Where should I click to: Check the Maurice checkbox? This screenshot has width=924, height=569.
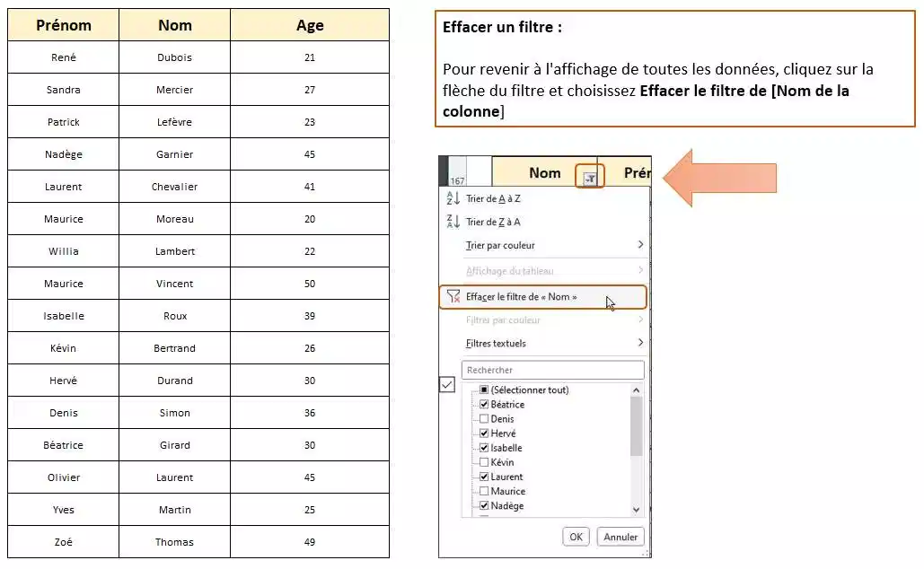click(484, 491)
